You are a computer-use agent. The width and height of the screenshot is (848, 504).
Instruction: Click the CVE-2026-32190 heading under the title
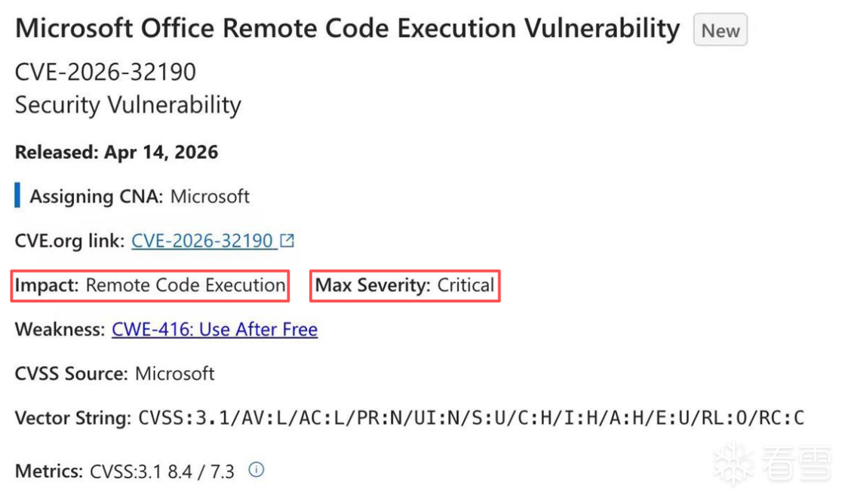click(106, 72)
